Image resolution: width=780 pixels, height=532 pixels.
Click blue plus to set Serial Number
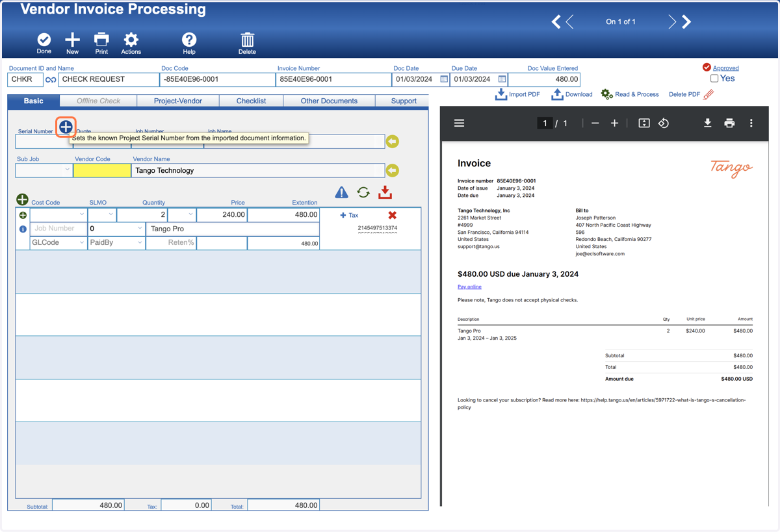[66, 127]
